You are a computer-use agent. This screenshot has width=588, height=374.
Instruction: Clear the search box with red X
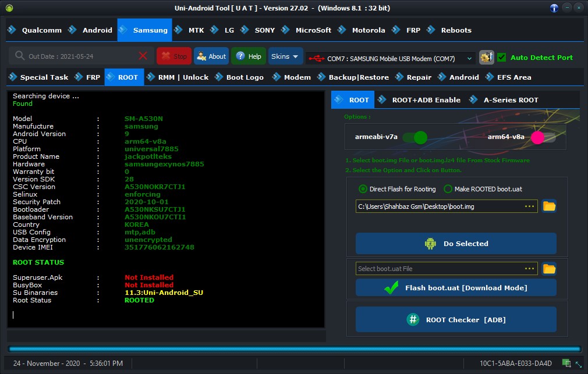pyautogui.click(x=143, y=56)
